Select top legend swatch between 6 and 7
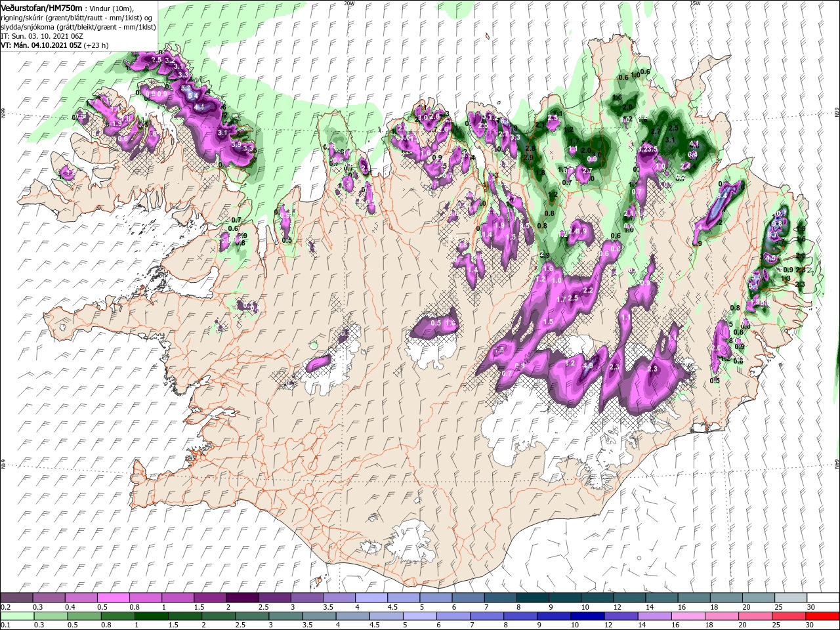Viewport: 840px width, 630px height. tap(467, 598)
